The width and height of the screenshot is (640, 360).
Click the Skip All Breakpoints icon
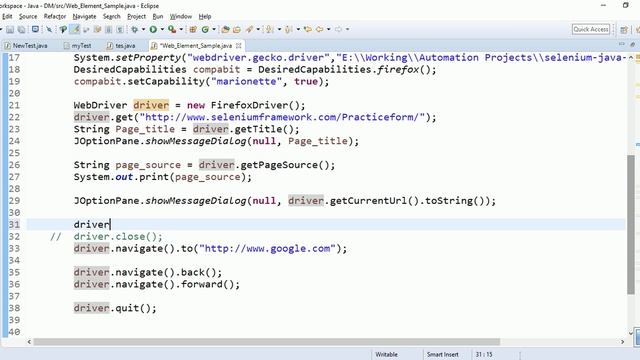(x=49, y=29)
